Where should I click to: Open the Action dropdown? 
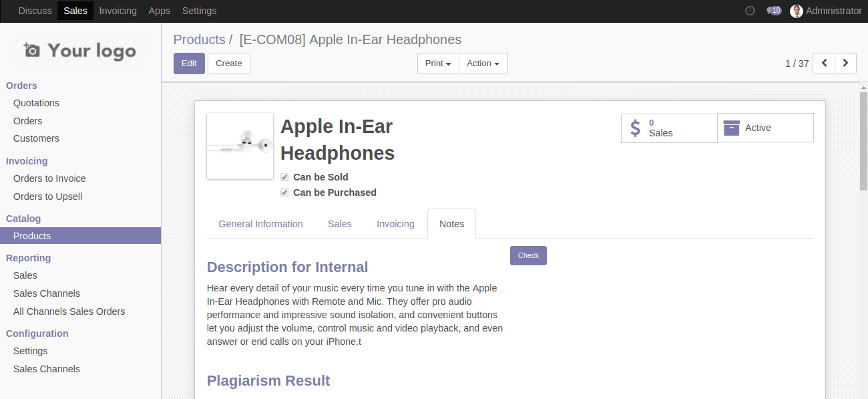click(483, 63)
